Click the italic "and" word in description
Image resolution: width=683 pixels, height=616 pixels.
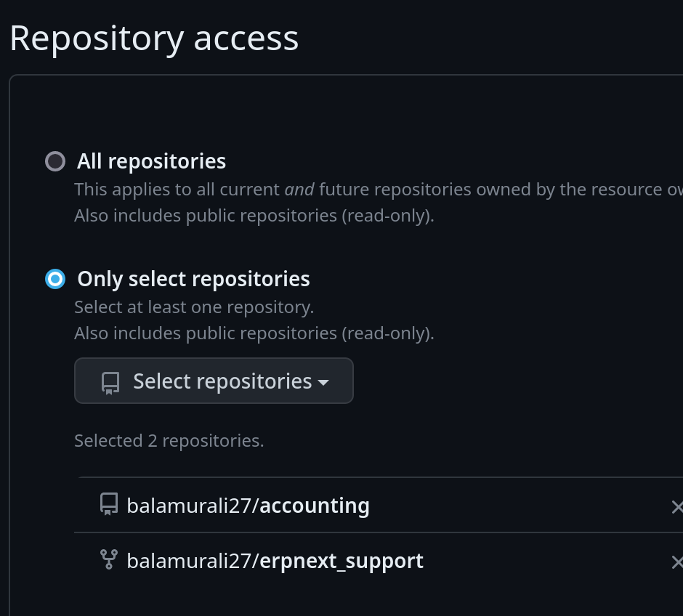click(299, 190)
